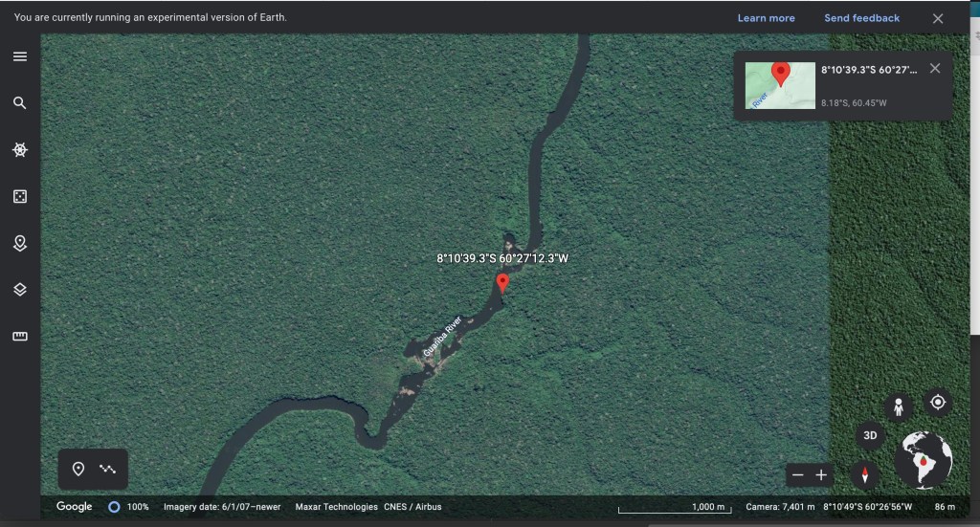Toggle the 3D view button

[870, 435]
